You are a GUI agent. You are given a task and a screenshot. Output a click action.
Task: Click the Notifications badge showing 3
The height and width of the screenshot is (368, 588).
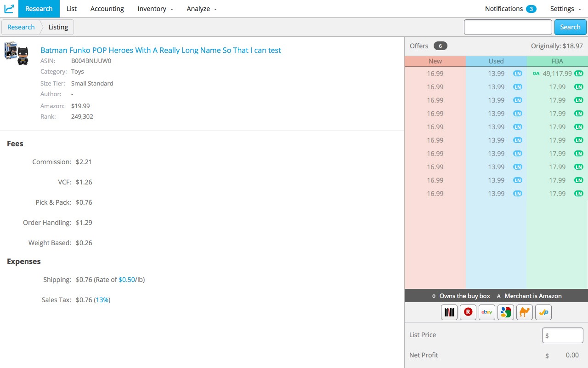point(531,9)
